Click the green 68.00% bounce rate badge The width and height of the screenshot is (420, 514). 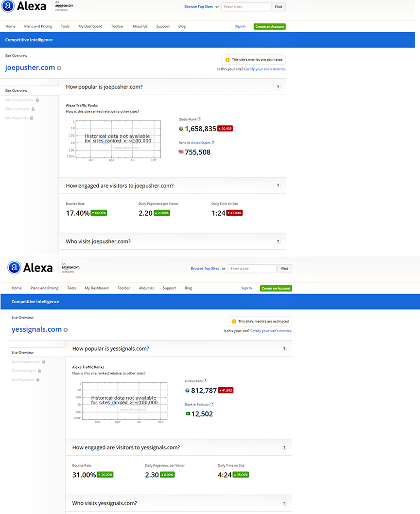tap(99, 213)
